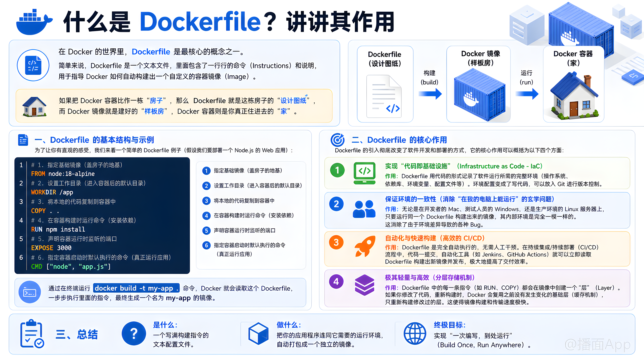
Task: Click the orange number 3 circle
Action: (336, 242)
